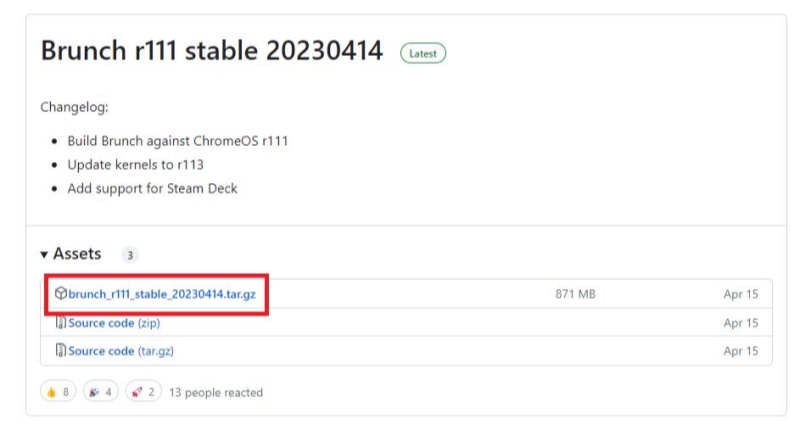Screen dimensions: 800x430
Task: Click the 871 MB file size
Action: 575,294
